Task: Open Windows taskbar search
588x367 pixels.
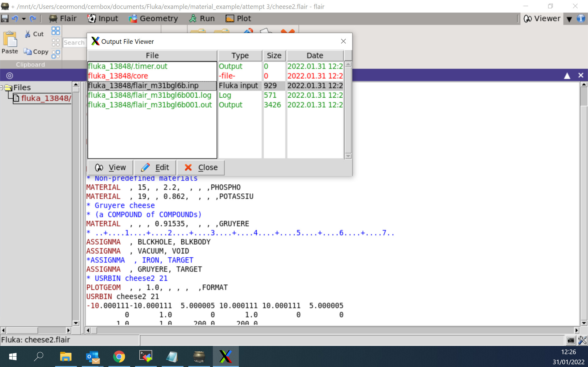Action: pos(39,357)
